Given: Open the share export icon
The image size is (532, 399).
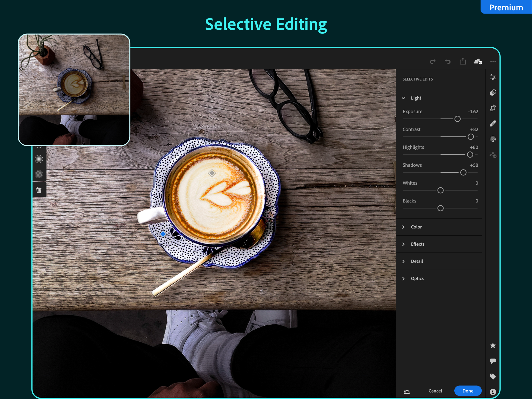Looking at the screenshot, I should [x=463, y=61].
